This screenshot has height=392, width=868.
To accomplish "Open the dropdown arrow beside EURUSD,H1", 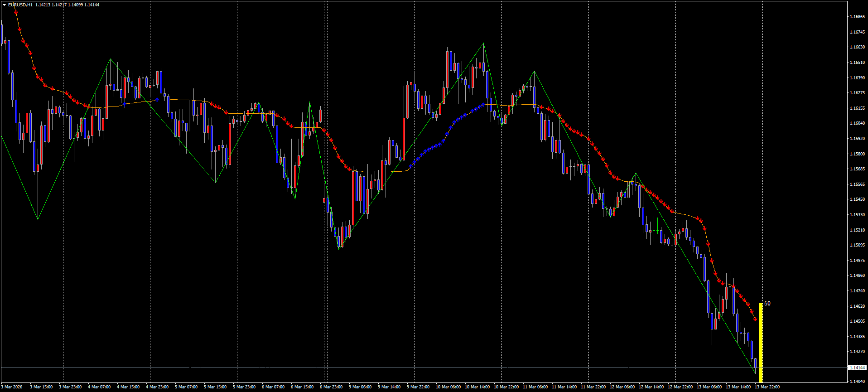I will click(x=4, y=5).
